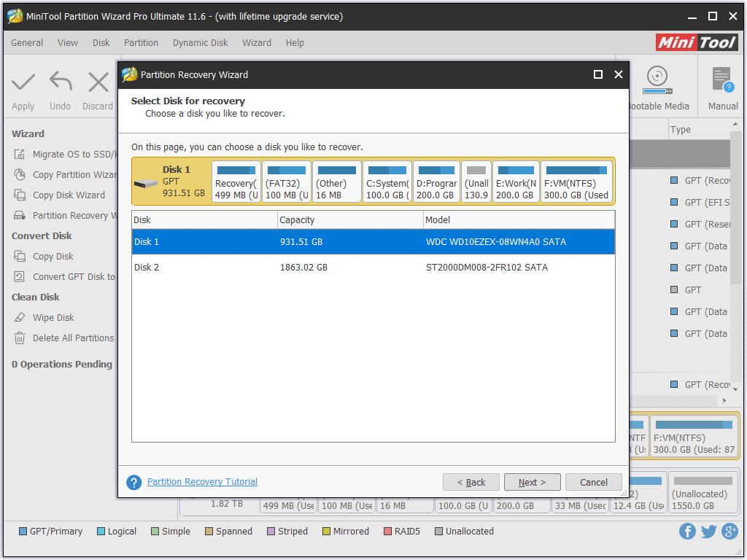The height and width of the screenshot is (560, 747).
Task: Click the Convert GPT Disk icon
Action: [20, 276]
